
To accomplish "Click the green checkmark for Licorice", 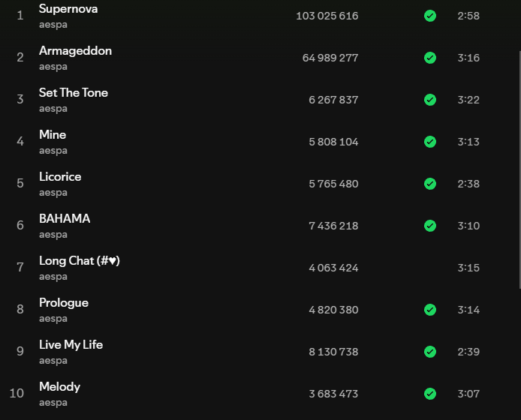I will point(430,184).
